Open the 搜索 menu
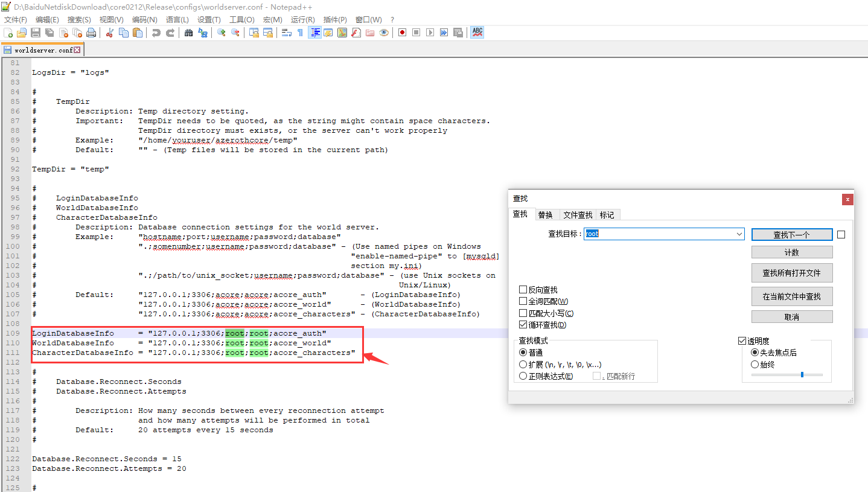868x492 pixels. 79,20
